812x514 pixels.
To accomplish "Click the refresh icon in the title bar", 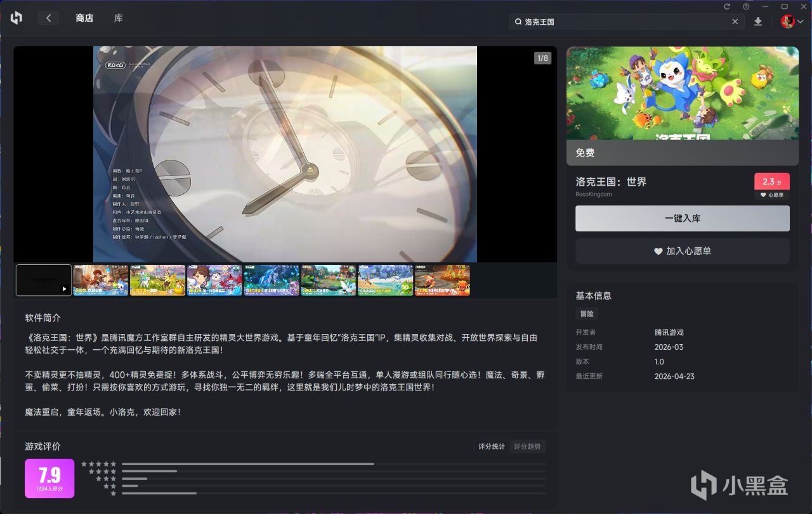I will coord(728,6).
